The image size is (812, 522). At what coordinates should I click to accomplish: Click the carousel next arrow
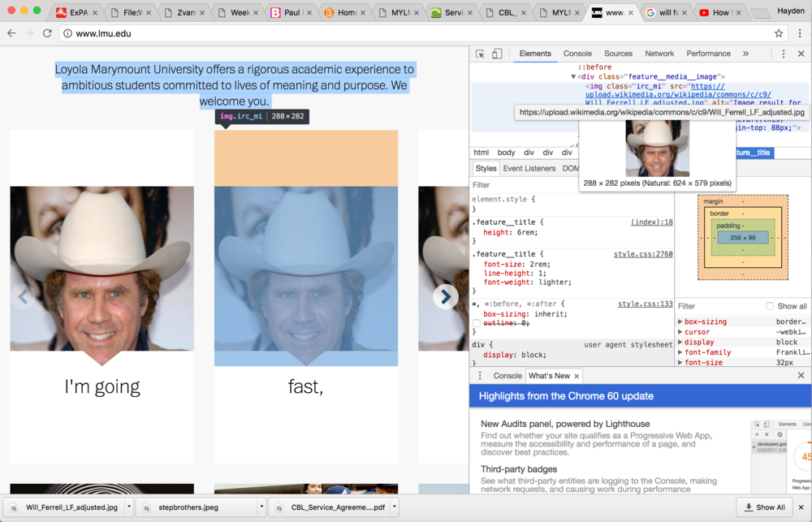445,297
